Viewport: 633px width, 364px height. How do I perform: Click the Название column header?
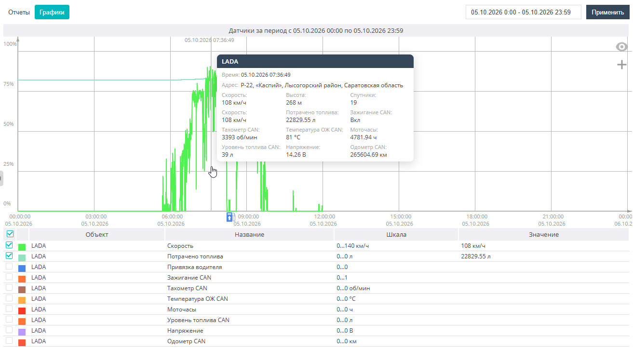tap(249, 234)
